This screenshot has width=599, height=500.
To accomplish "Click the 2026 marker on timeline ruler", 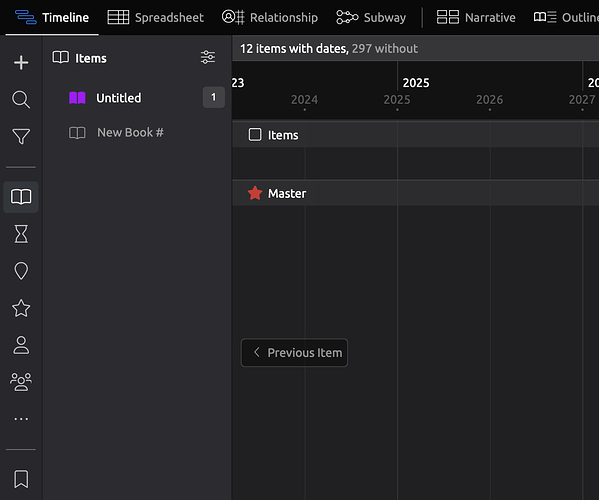I will [x=489, y=100].
